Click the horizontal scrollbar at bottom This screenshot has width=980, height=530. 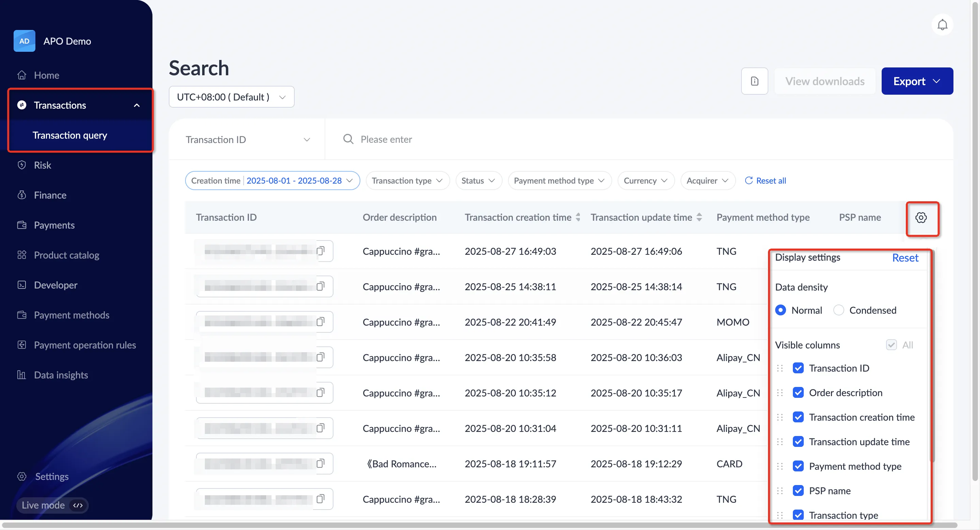click(x=479, y=526)
